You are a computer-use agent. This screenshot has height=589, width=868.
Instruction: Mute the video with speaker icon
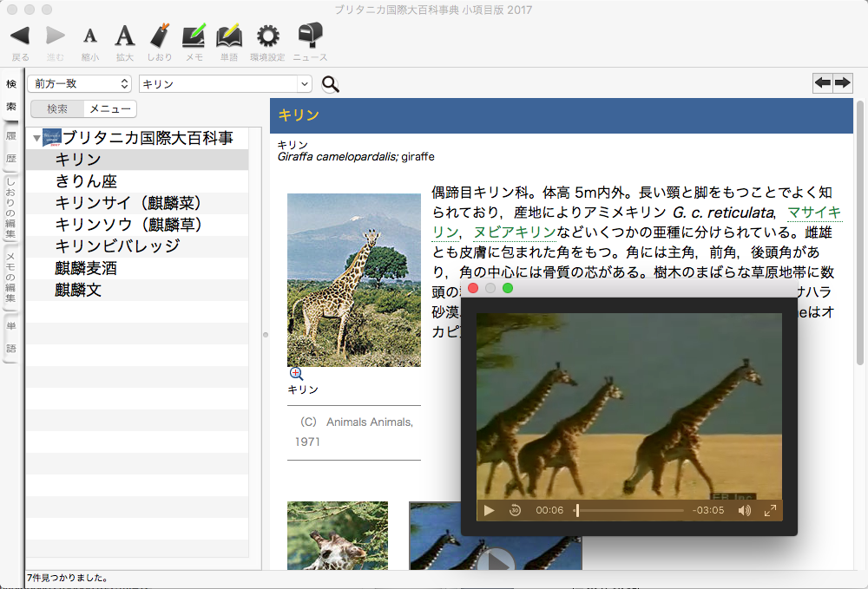coord(744,510)
